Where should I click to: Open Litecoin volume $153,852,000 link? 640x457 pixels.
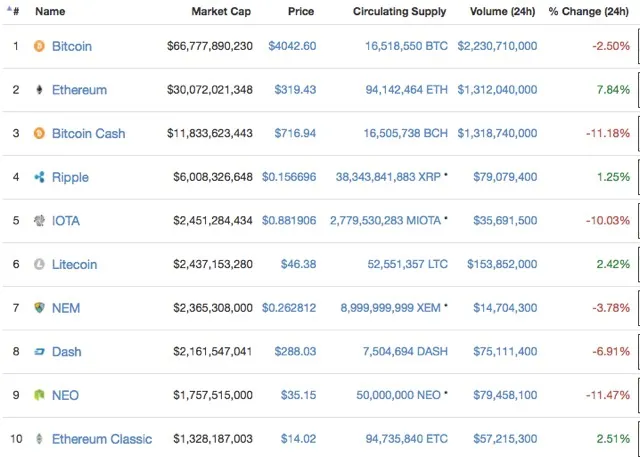502,264
